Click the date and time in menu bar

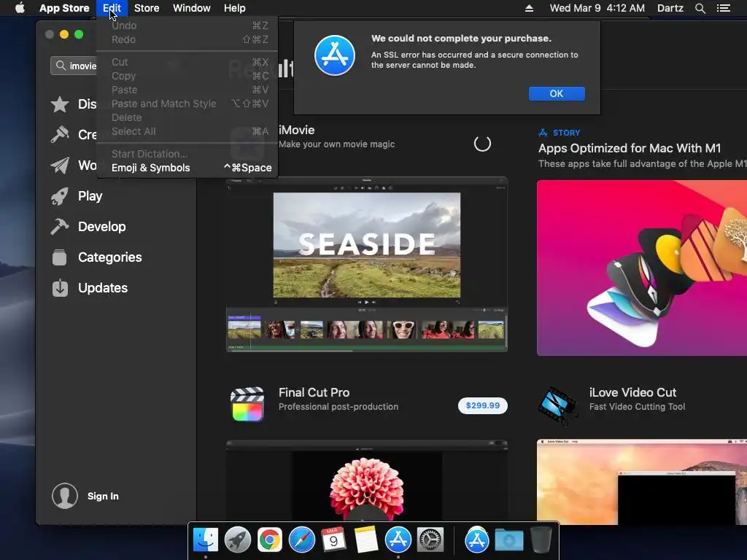point(597,8)
